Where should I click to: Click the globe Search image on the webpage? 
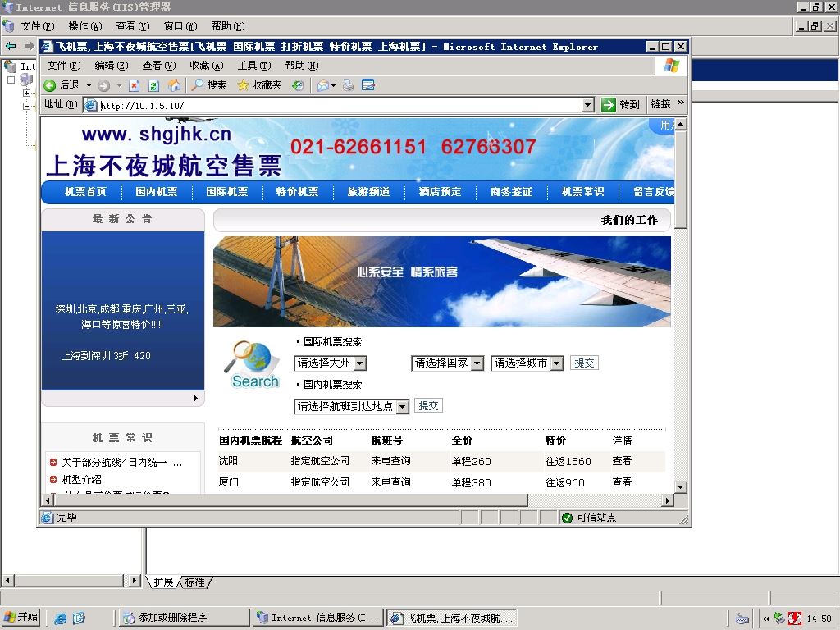(253, 364)
